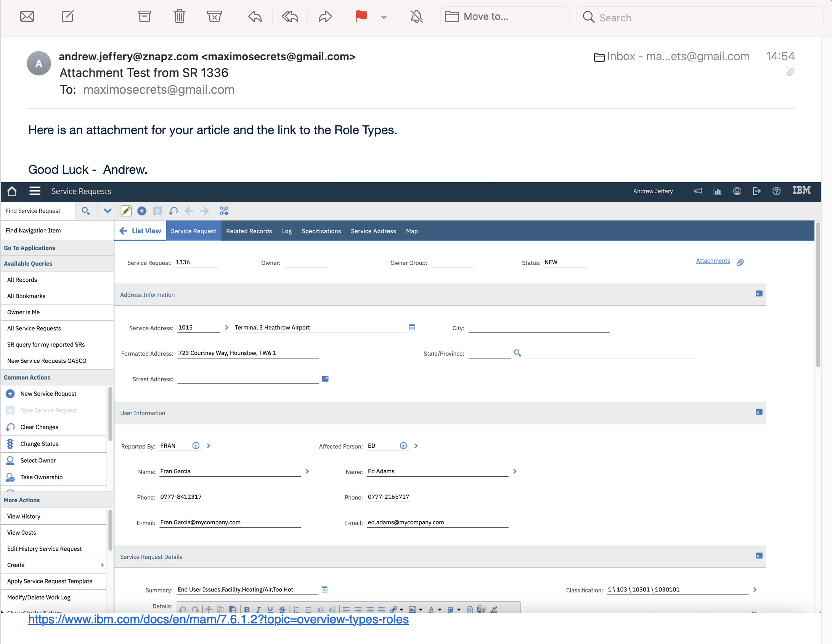Image resolution: width=832 pixels, height=644 pixels.
Task: Click the recipient address maximosecrets@gmail.com
Action: pos(159,90)
